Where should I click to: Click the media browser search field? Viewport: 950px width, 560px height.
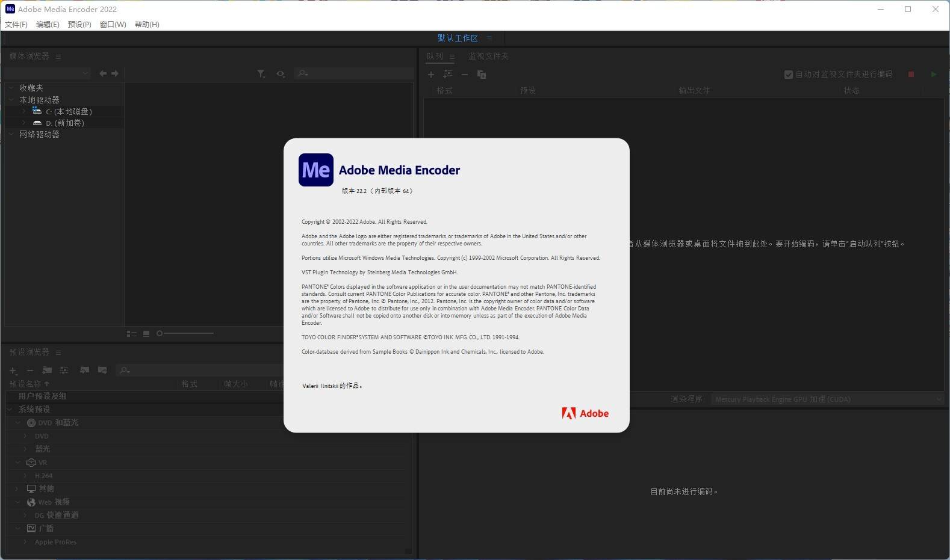coord(354,73)
